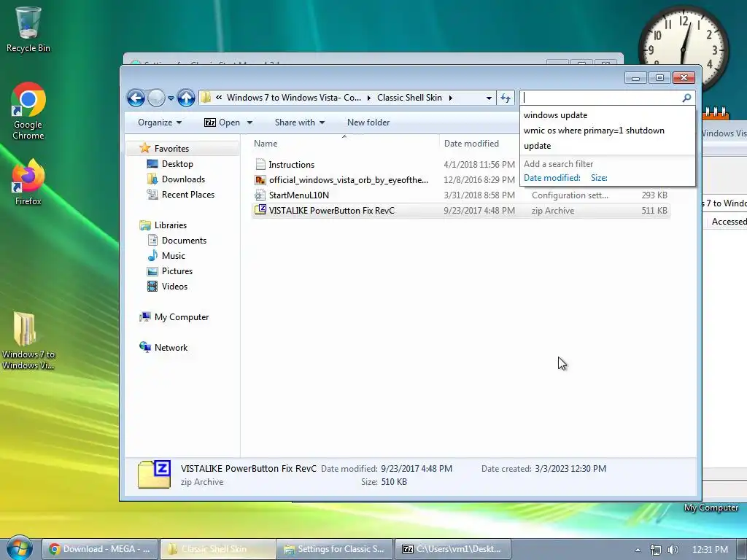
Task: Refresh the Classic Shell Skin folder
Action: pyautogui.click(x=506, y=98)
